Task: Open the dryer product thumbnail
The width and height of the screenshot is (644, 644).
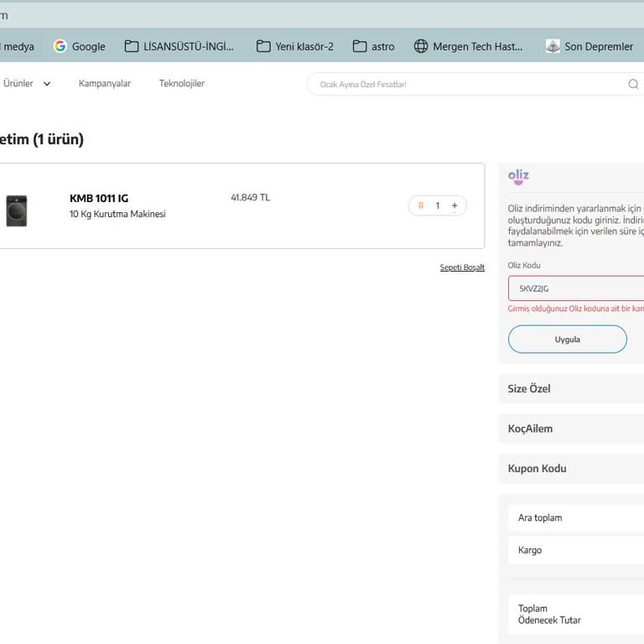Action: [17, 210]
